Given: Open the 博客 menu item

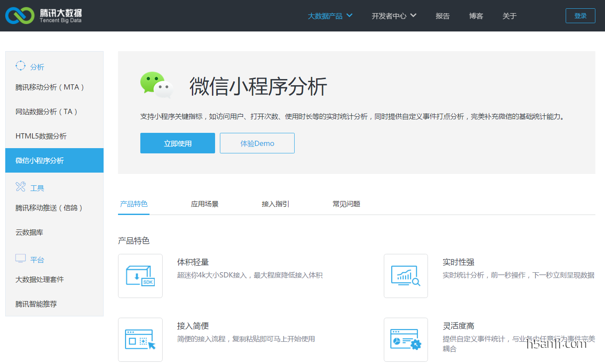Looking at the screenshot, I should tap(476, 16).
